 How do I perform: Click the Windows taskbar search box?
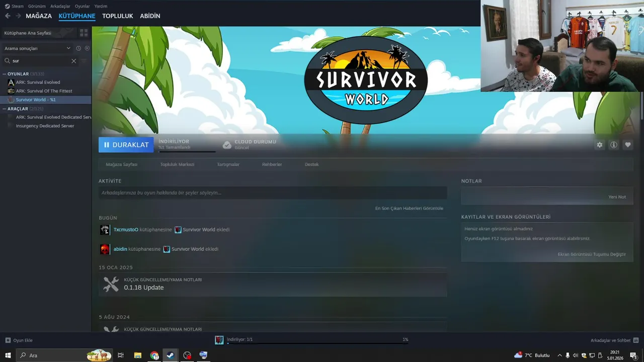click(64, 355)
